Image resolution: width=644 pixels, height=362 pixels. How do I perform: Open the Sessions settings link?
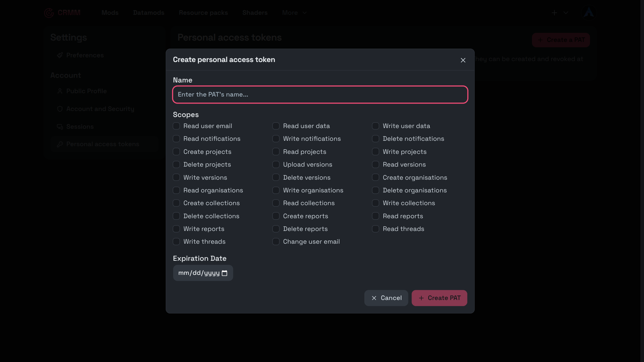tap(104, 127)
